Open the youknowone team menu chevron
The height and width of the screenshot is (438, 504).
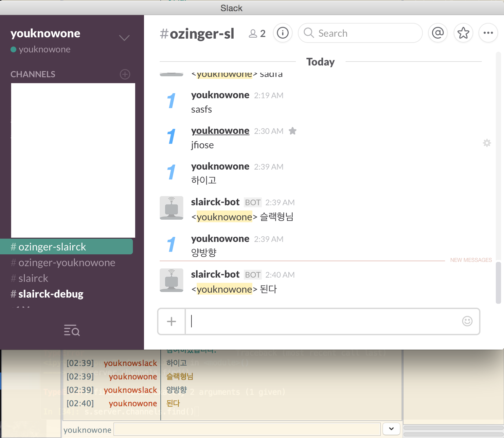tap(124, 38)
